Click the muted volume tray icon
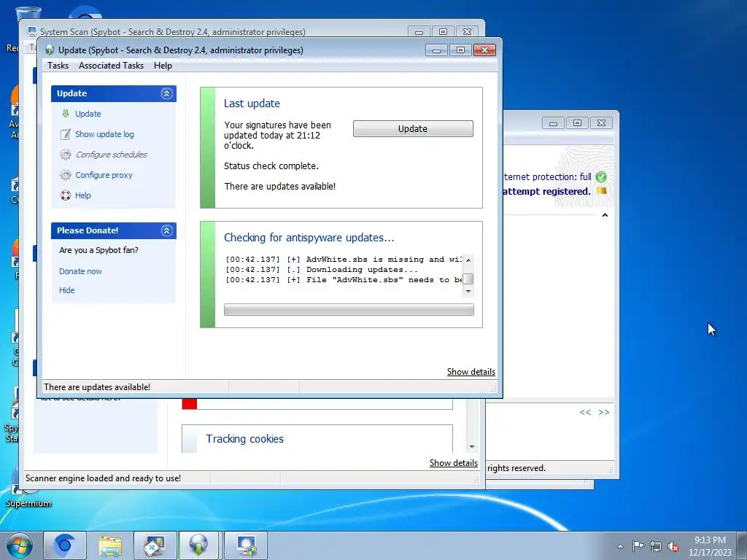 click(673, 546)
